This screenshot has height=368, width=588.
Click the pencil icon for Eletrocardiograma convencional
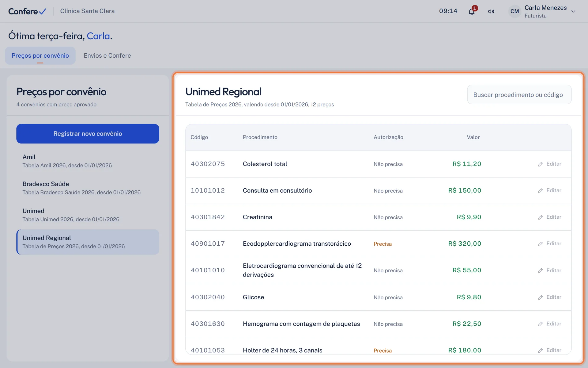click(541, 270)
